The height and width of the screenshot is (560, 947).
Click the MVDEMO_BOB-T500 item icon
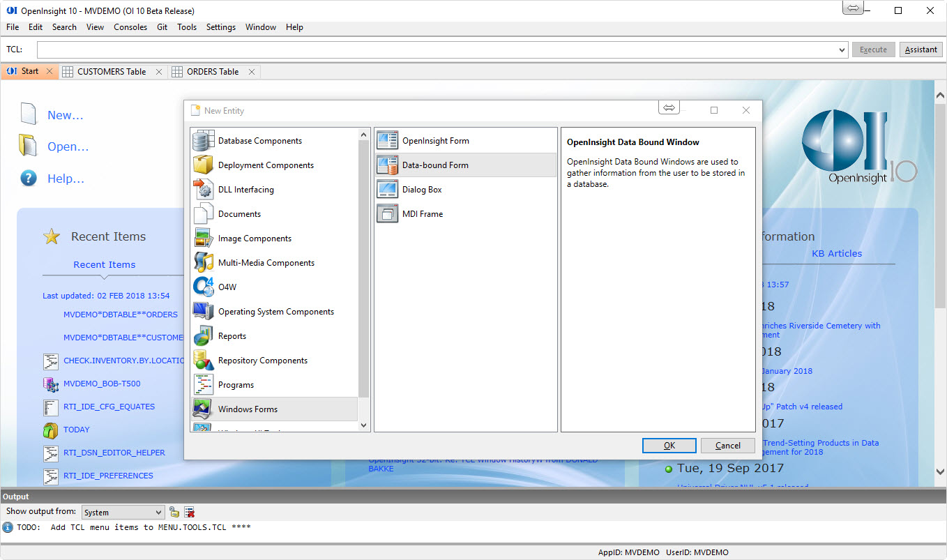[x=50, y=384]
